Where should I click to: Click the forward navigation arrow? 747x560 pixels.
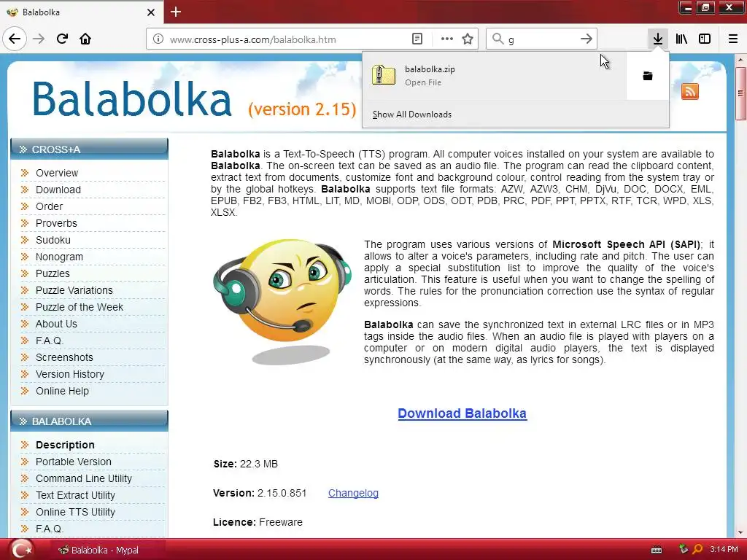coord(39,39)
